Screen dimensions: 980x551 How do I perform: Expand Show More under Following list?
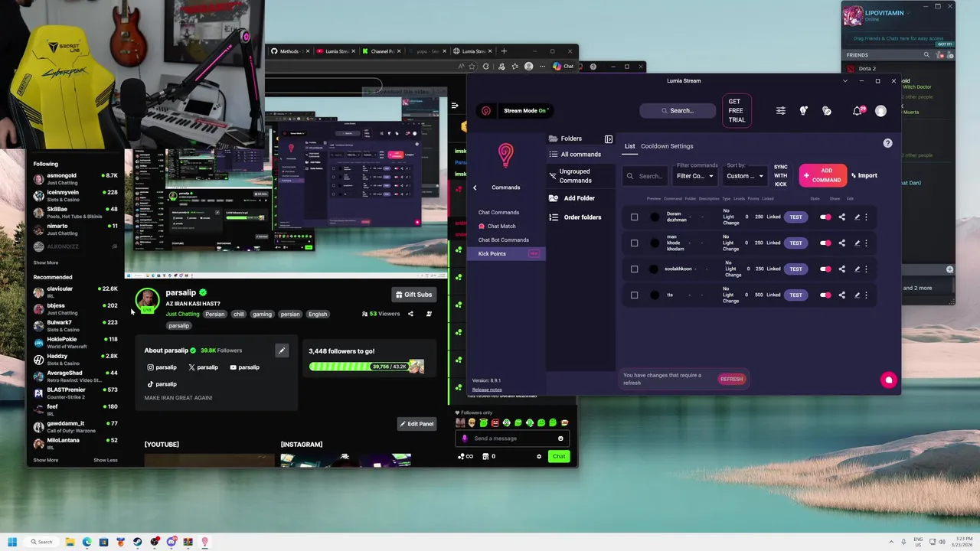(x=45, y=262)
